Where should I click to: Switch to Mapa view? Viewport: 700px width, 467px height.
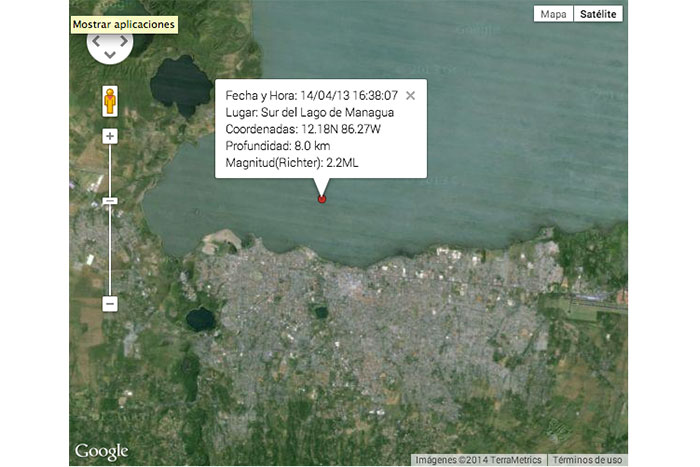(x=553, y=14)
